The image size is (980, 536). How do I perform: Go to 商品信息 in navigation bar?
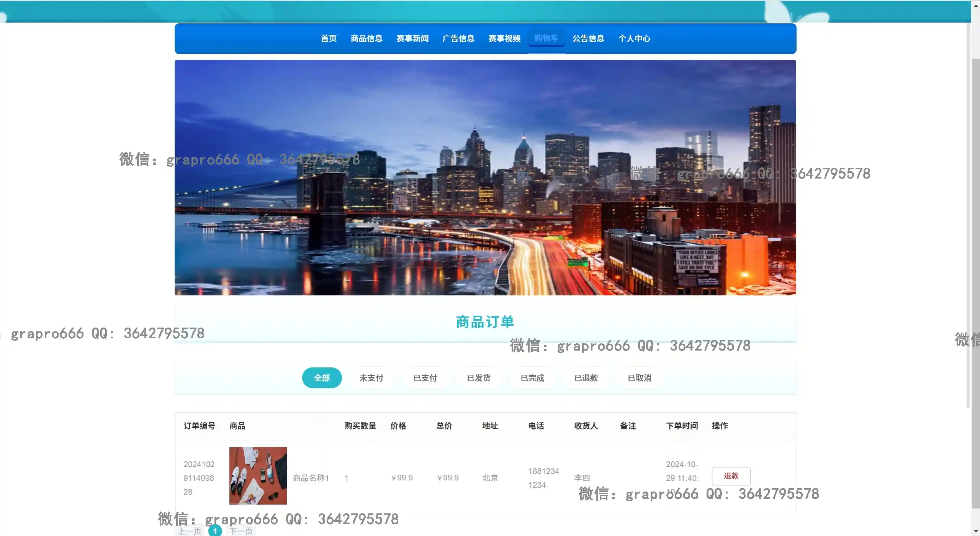tap(366, 38)
